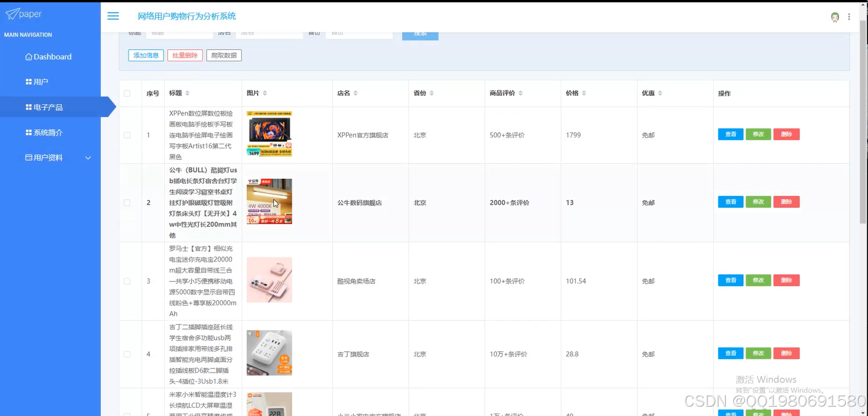
Task: Select the Dashboard home icon
Action: point(28,56)
